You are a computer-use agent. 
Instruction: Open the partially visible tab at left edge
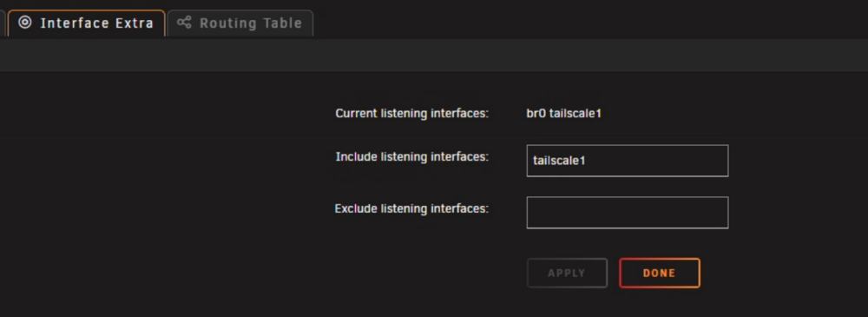[x=3, y=23]
